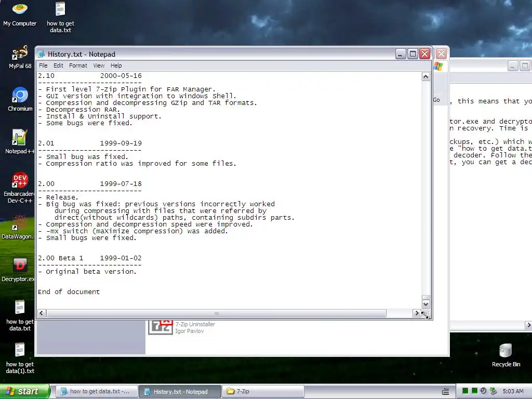Maximize the History.txt Notepad window

[x=413, y=54]
